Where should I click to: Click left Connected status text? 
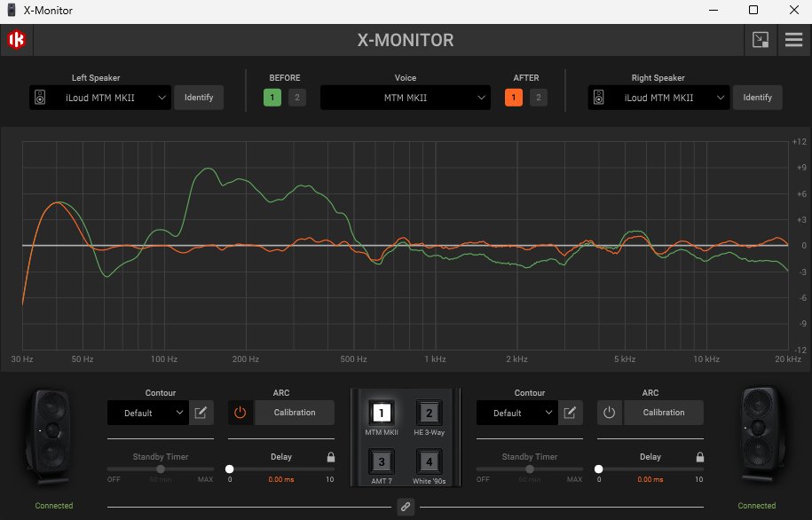[54, 506]
